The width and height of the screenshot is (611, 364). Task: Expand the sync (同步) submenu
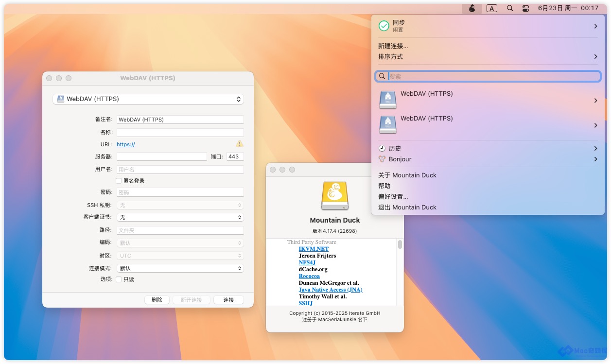tap(595, 26)
